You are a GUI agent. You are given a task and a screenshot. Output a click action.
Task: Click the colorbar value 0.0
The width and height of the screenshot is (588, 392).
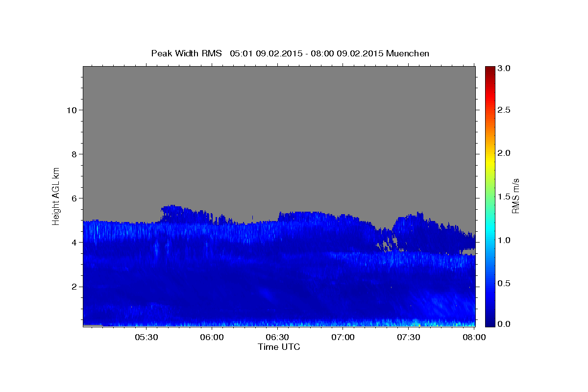click(x=504, y=324)
